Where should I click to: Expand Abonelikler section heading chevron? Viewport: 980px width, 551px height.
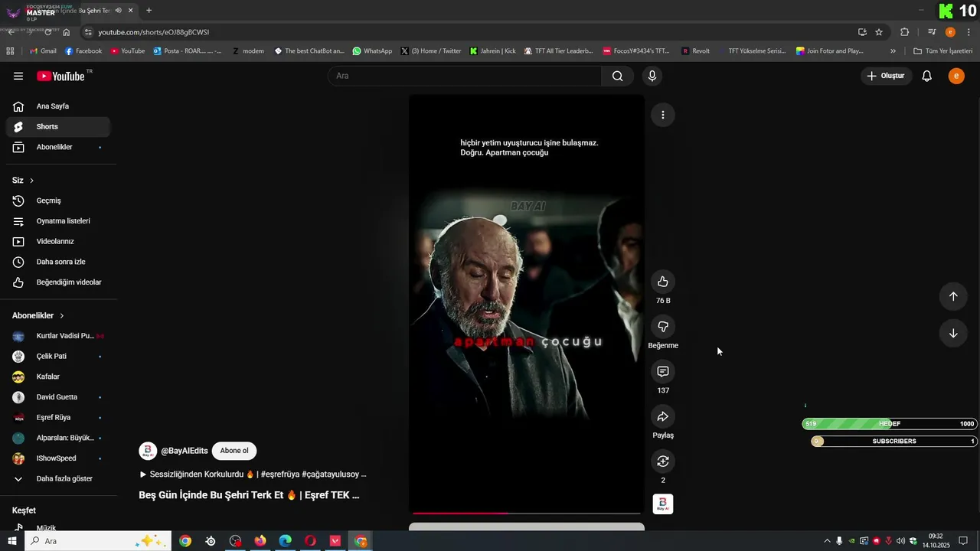[62, 316]
